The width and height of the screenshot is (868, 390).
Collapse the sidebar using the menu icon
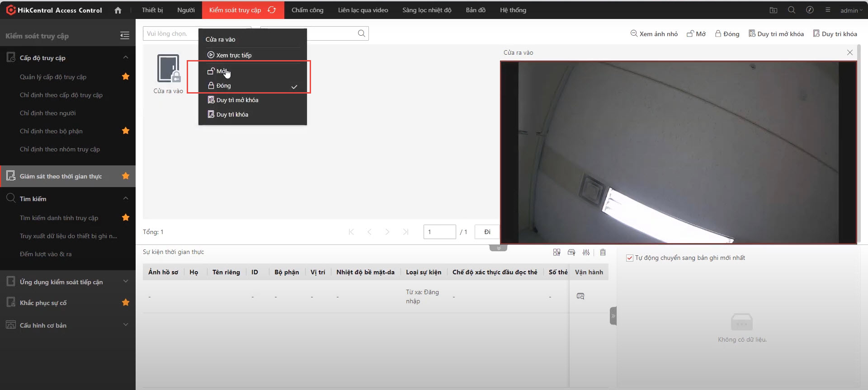pos(125,36)
